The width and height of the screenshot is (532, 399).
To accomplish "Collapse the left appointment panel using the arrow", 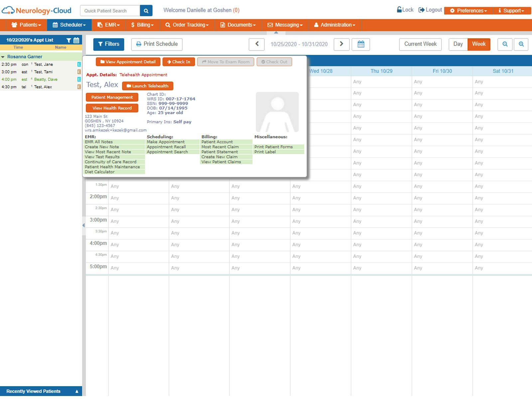I will (83, 225).
